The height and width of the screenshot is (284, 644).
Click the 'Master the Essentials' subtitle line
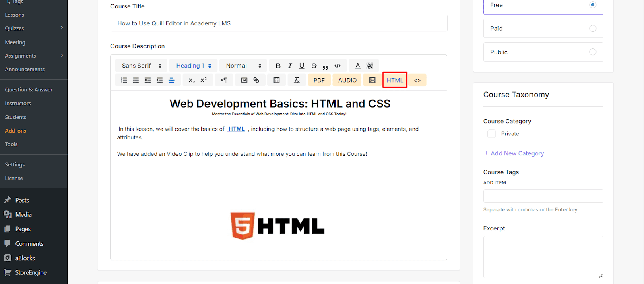pos(279,114)
